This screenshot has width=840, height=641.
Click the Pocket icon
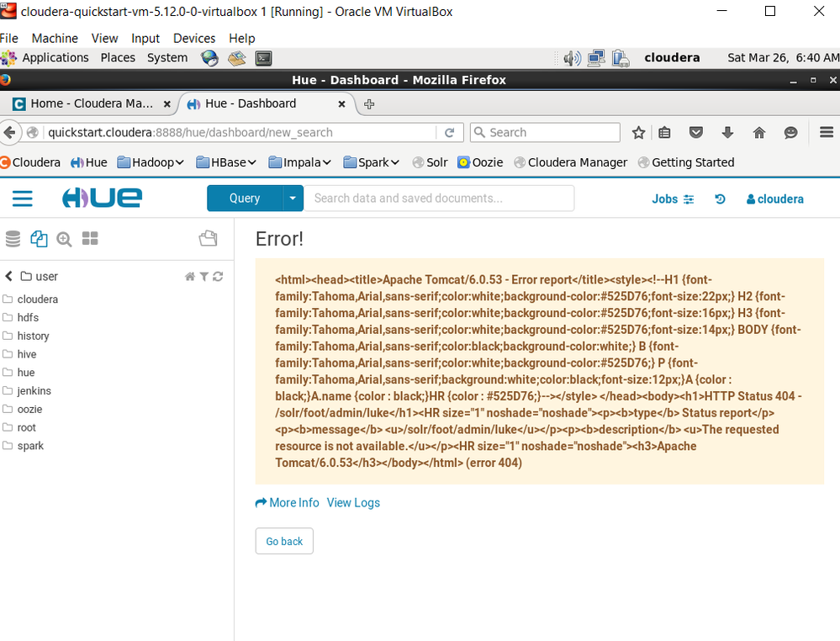click(x=696, y=132)
